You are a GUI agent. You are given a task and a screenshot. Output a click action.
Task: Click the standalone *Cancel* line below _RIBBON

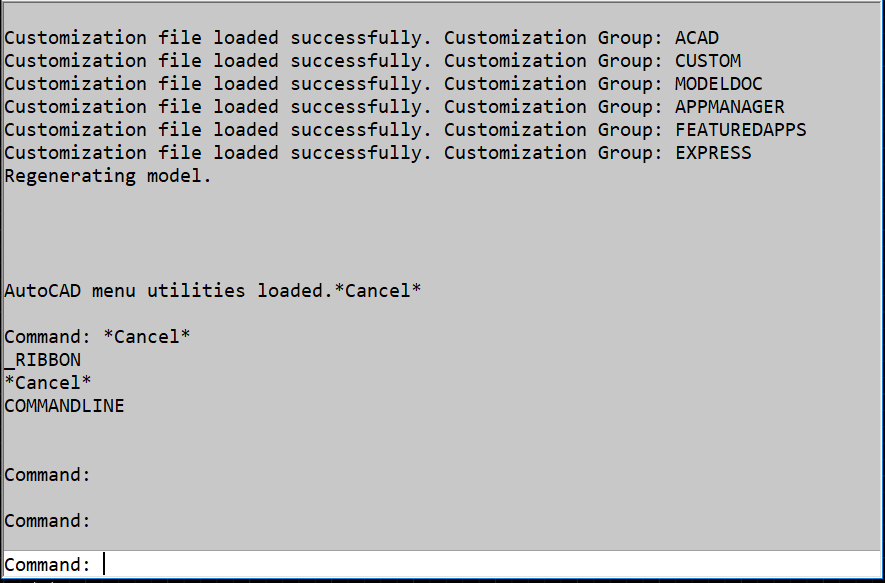pyautogui.click(x=47, y=383)
